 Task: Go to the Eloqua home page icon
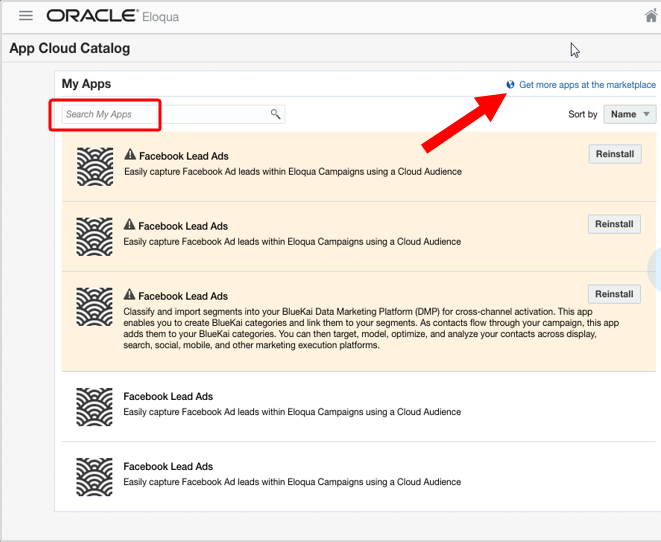(652, 16)
